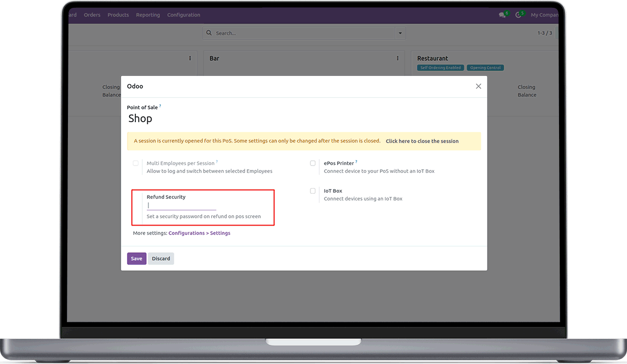
Task: Open the Bar card's three-dot menu
Action: click(x=398, y=58)
